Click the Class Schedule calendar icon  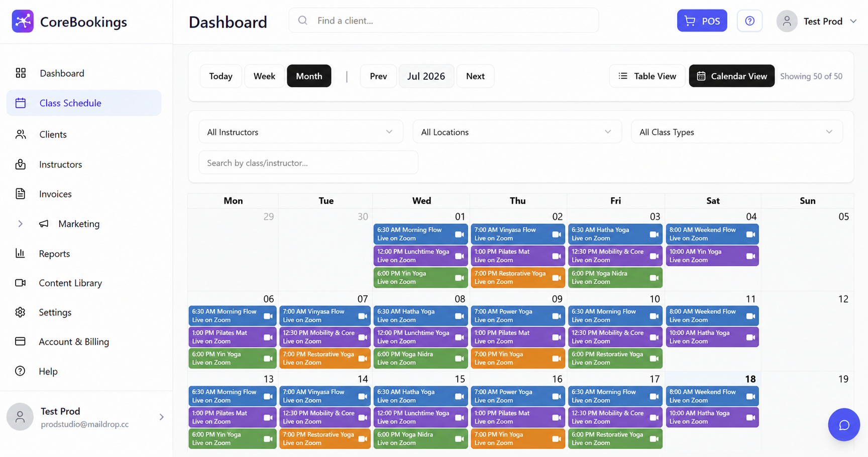[x=21, y=103]
